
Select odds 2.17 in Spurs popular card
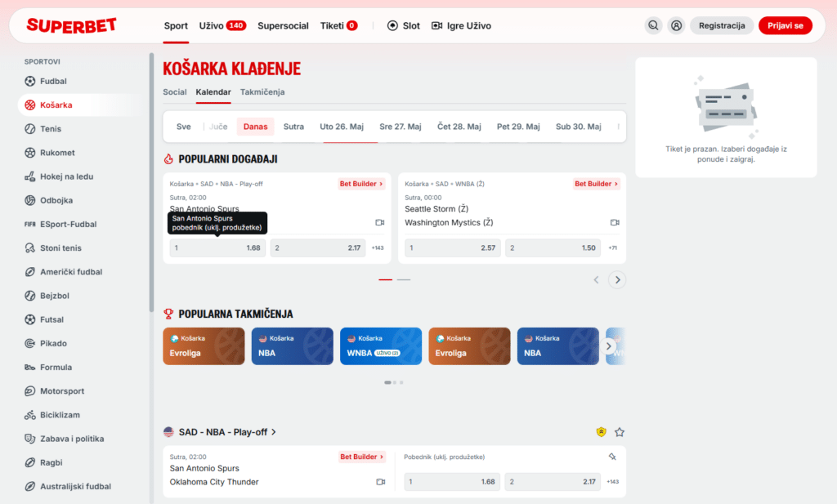coord(318,248)
